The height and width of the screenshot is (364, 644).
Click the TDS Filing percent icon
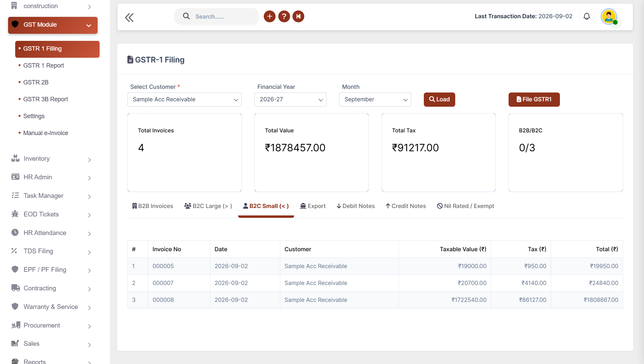coord(14,251)
